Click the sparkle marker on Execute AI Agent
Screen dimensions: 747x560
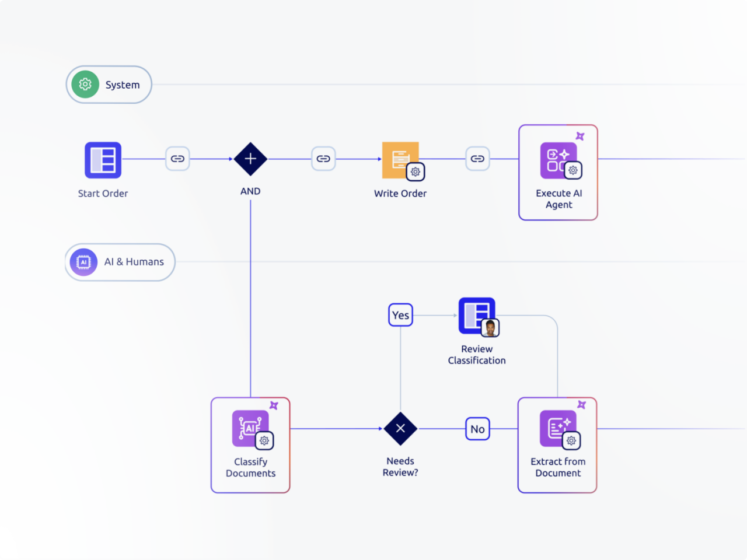tap(580, 136)
